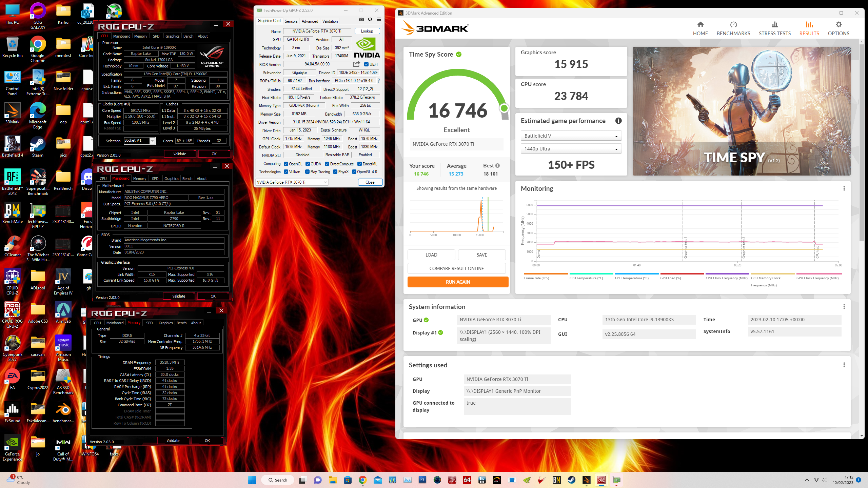This screenshot has width=868, height=488.
Task: Open System information three-dot menu
Action: [844, 307]
